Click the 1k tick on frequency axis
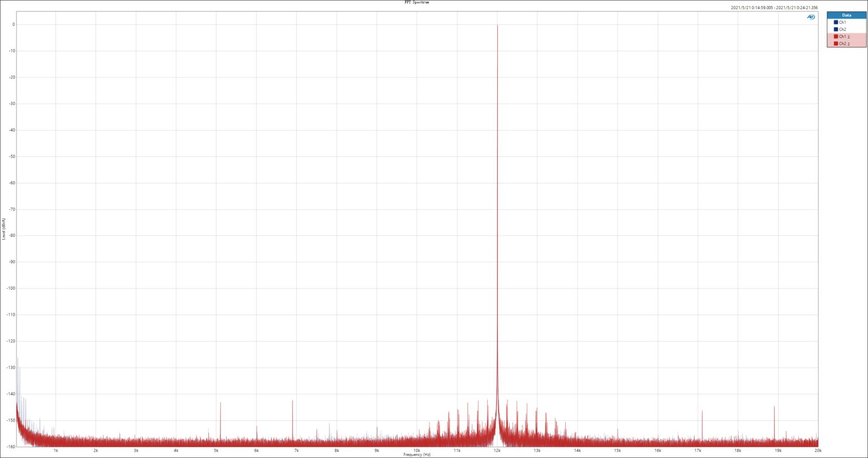The height and width of the screenshot is (458, 868). pyautogui.click(x=56, y=451)
